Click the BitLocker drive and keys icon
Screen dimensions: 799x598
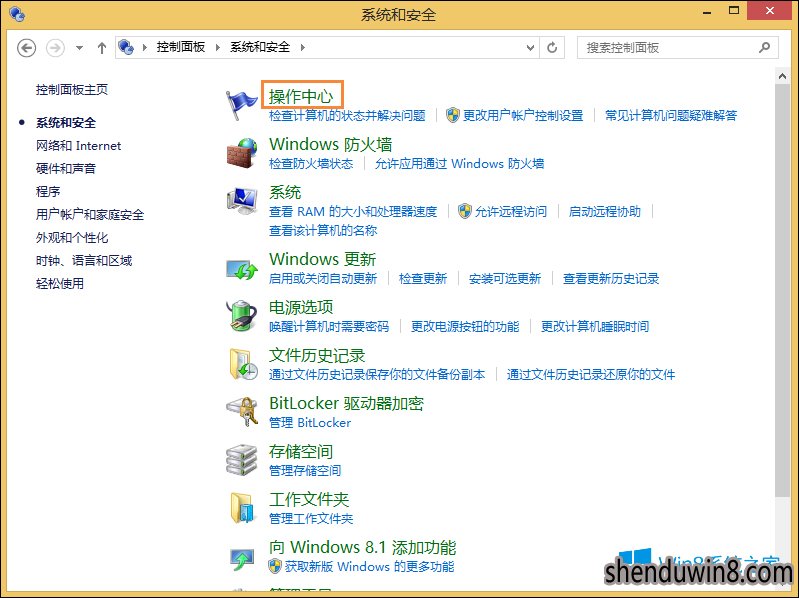pos(242,412)
